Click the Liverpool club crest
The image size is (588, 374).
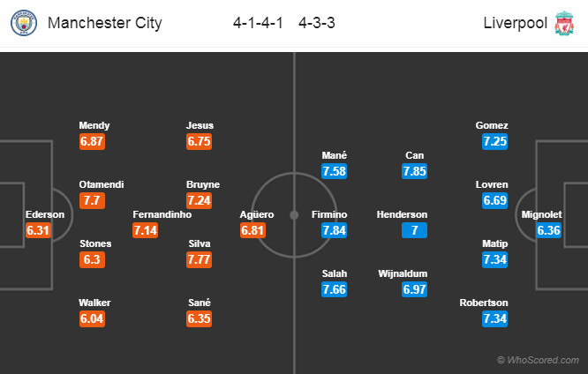tap(563, 24)
